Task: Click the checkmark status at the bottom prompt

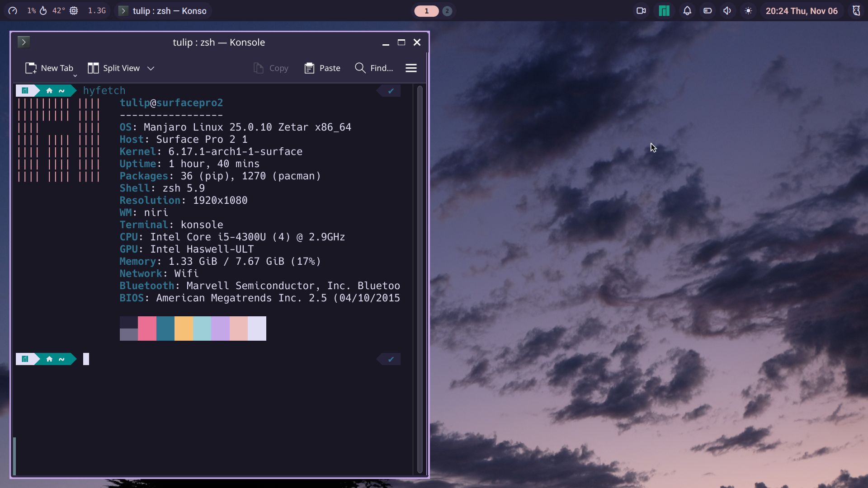Action: (391, 359)
